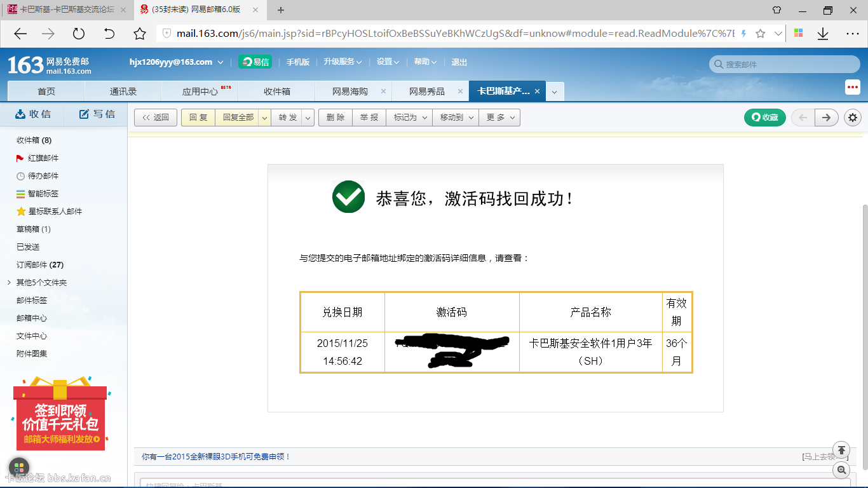Open mail reading settings with the gear icon

point(853,118)
